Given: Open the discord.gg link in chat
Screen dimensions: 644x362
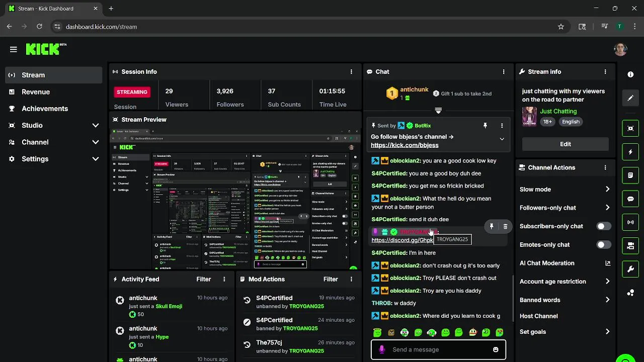Looking at the screenshot, I should 403,240.
